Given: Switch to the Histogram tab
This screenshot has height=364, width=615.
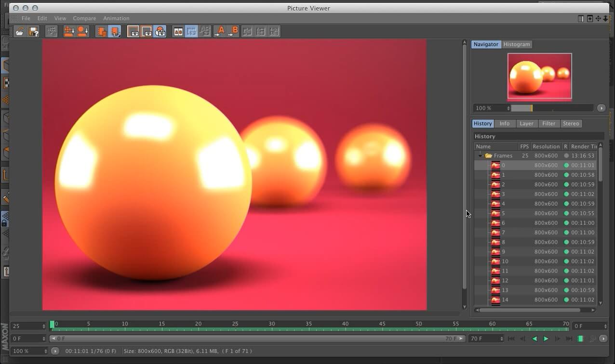Looking at the screenshot, I should point(516,44).
